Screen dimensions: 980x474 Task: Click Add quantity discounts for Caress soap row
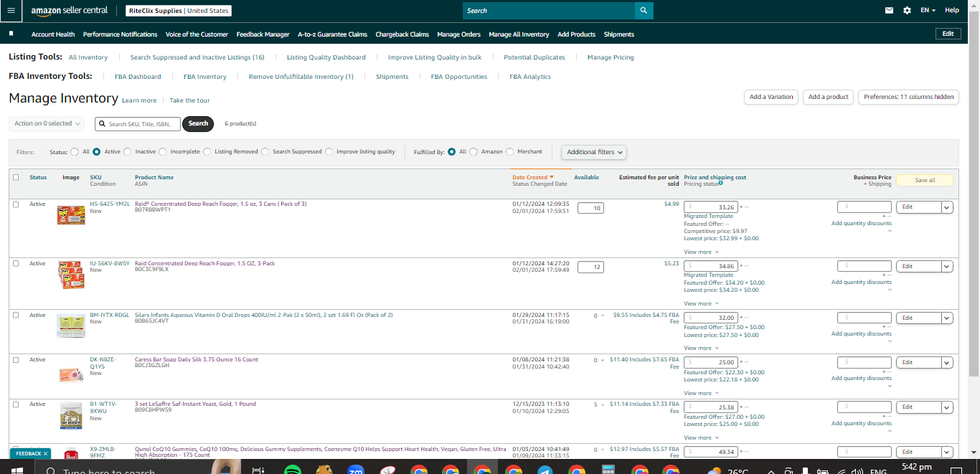point(862,379)
